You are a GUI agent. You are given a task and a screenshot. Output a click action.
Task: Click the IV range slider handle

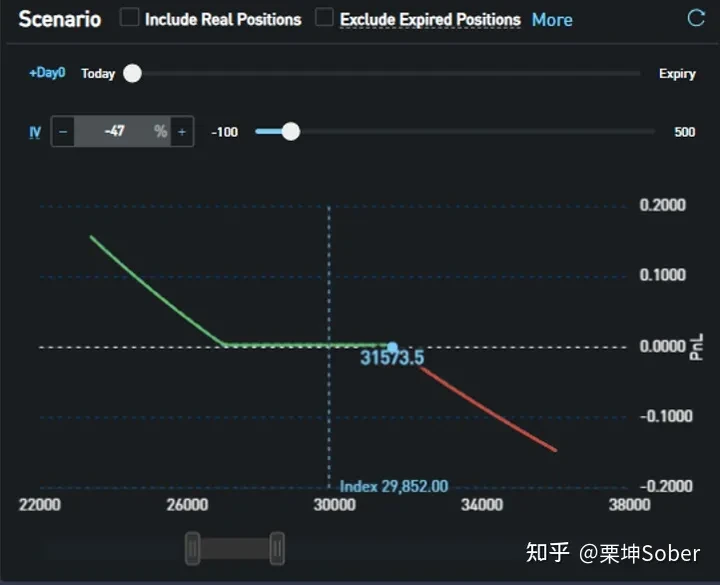pos(290,131)
